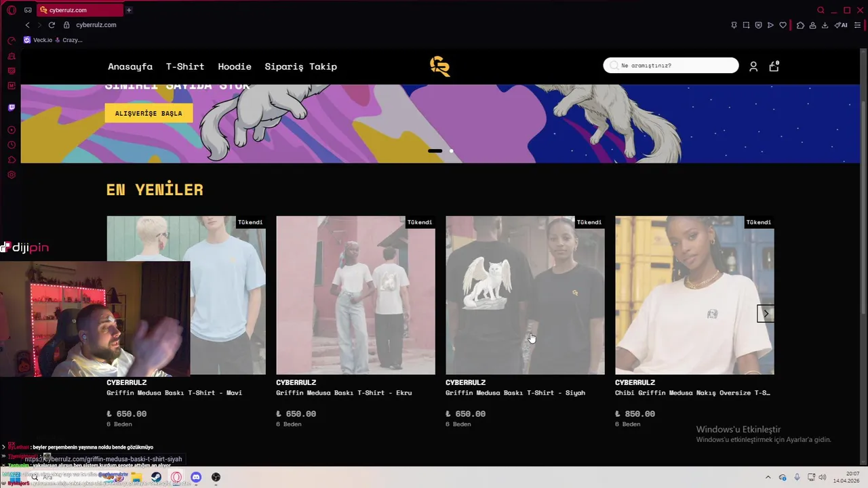Viewport: 868px width, 488px height.
Task: Open browser extensions puzzle icon
Action: (x=800, y=25)
